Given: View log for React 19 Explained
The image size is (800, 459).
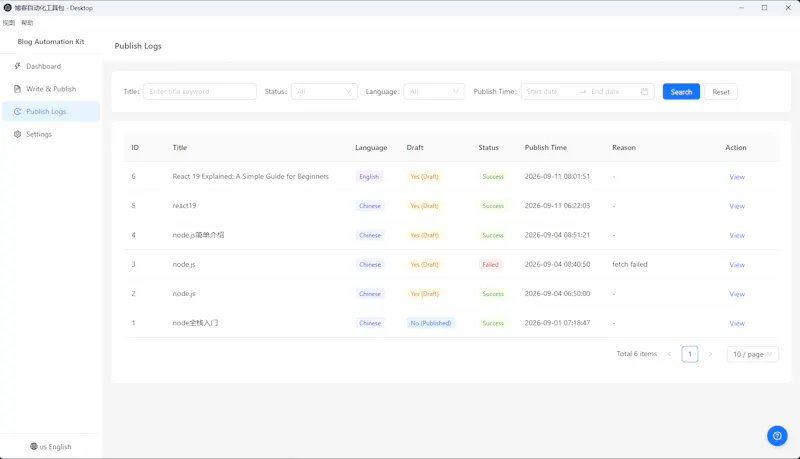Looking at the screenshot, I should tap(737, 177).
